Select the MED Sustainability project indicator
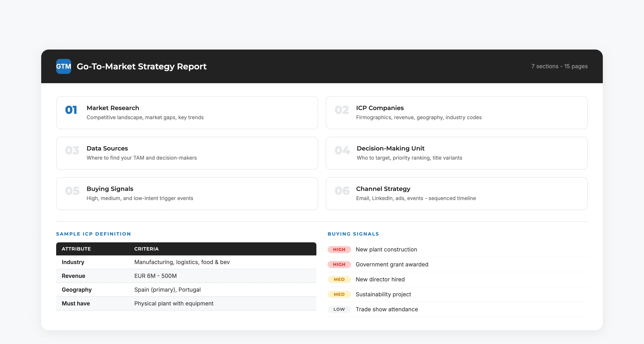 pos(339,294)
